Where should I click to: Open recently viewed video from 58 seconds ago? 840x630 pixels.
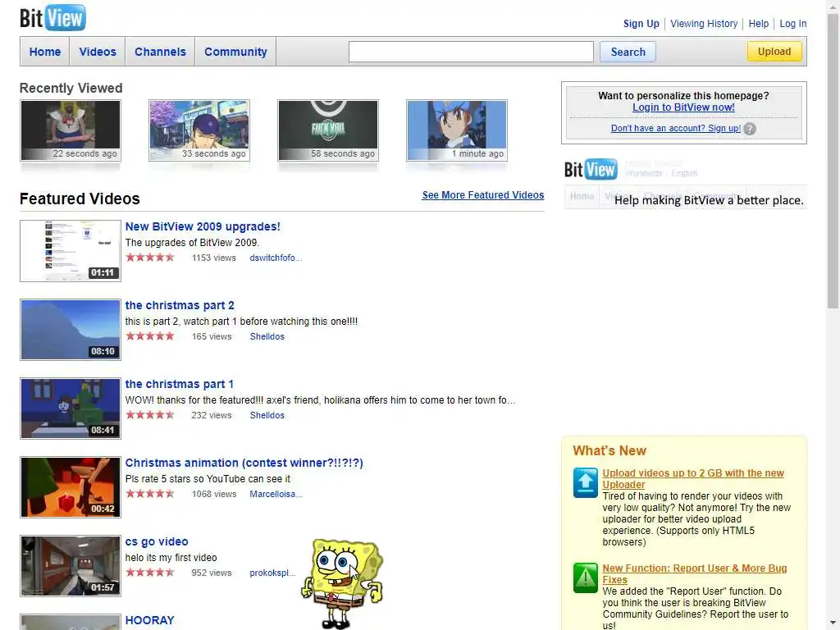[x=328, y=130]
